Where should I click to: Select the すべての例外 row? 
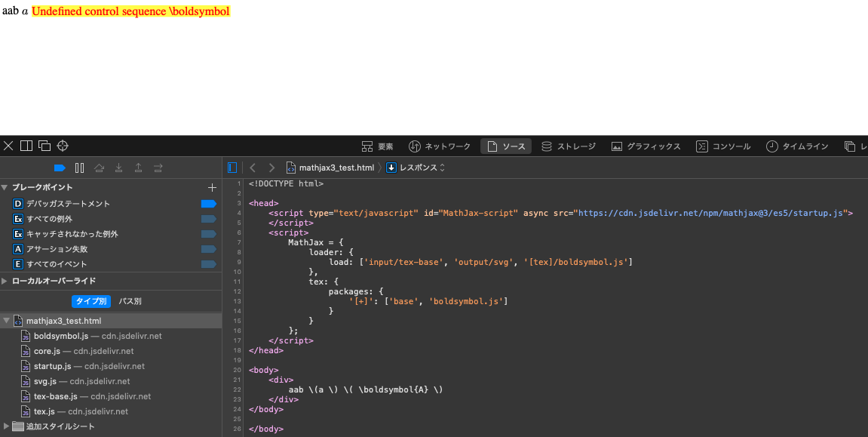111,219
